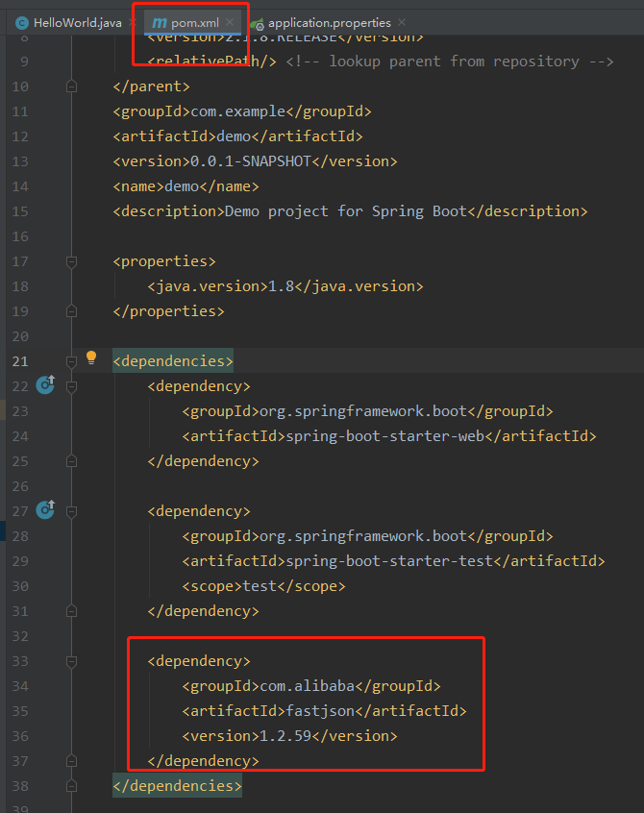This screenshot has width=644, height=813.
Task: Fold the fastjson dependency at line 33
Action: (71, 661)
